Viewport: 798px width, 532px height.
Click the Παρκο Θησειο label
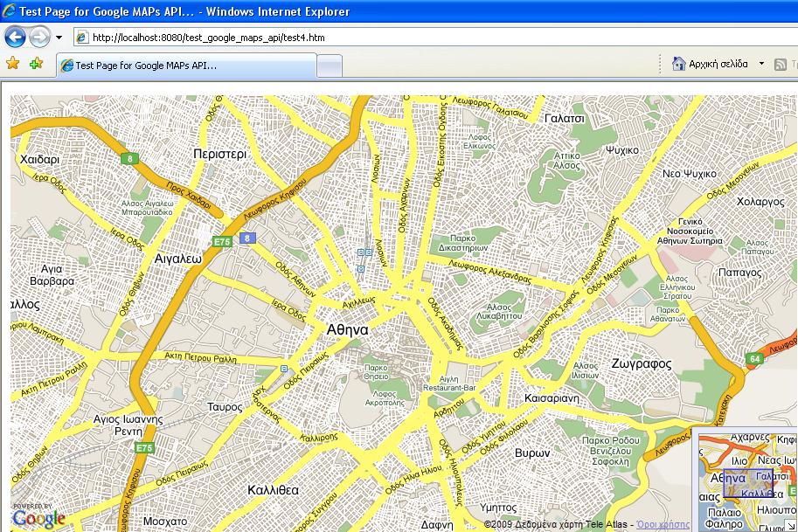pos(376,372)
